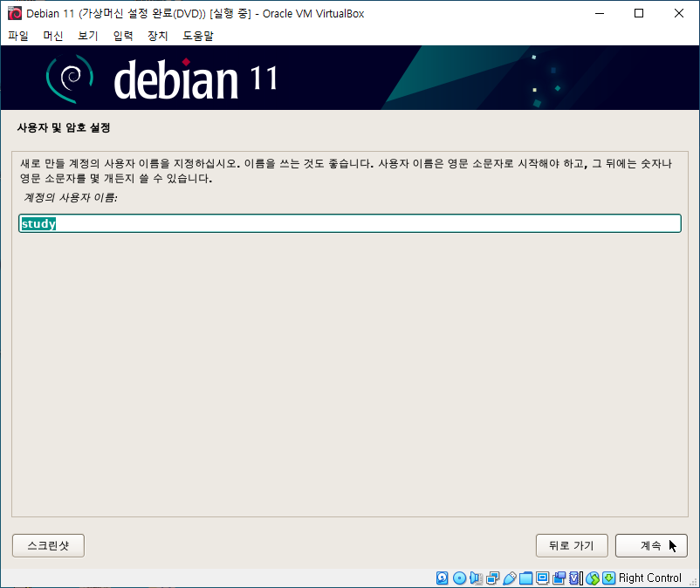Open the 도움말 menu
700x588 pixels.
[198, 36]
